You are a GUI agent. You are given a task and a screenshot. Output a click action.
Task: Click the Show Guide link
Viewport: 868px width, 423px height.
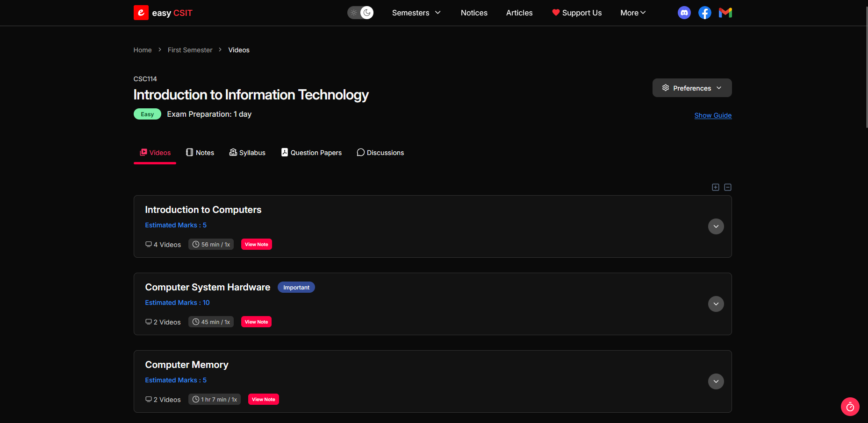point(713,115)
